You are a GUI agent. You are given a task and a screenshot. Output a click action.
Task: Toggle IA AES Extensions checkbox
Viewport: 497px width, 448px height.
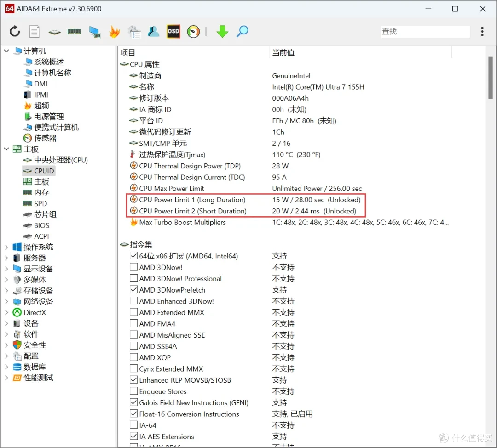pos(133,437)
